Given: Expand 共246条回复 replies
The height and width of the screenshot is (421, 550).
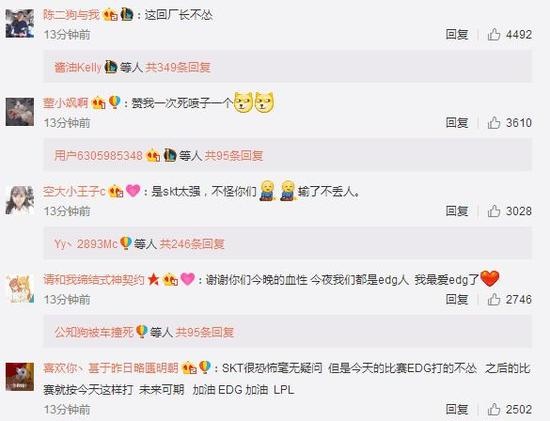Looking at the screenshot, I should [192, 243].
